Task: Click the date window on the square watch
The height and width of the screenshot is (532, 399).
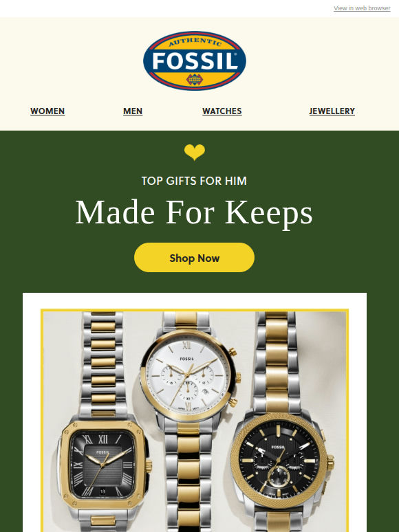Action: [x=103, y=491]
